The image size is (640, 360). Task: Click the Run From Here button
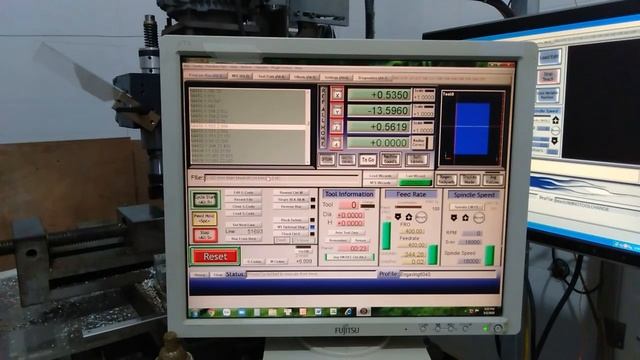[x=243, y=238]
